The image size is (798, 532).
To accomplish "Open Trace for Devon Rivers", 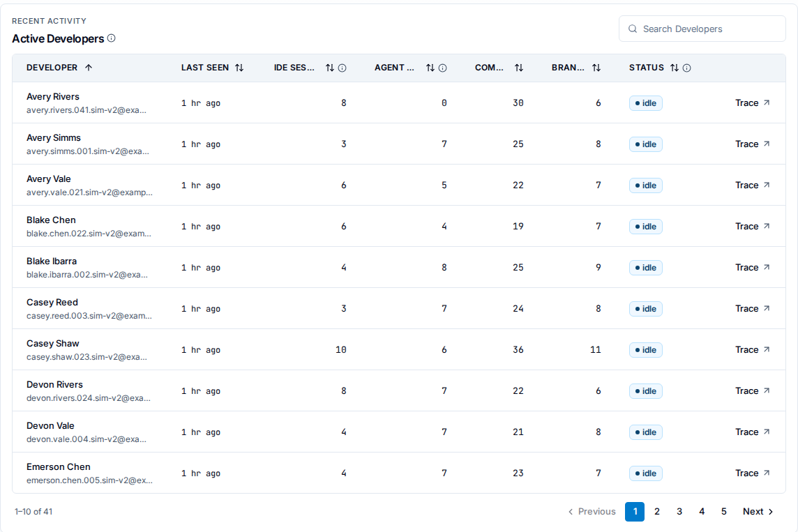I will 752,391.
